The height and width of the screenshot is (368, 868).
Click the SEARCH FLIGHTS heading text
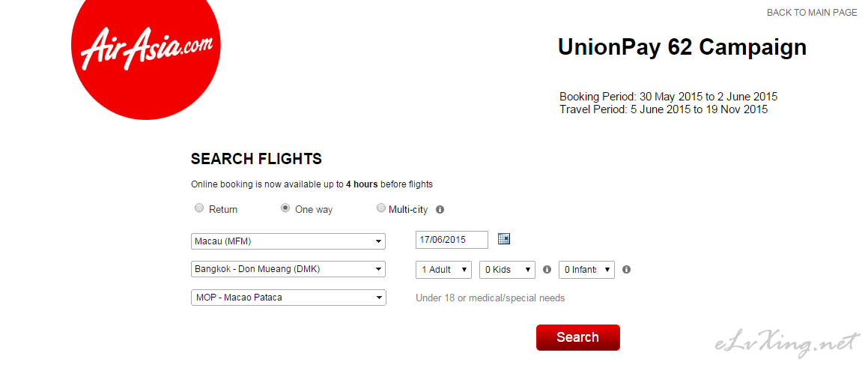(256, 159)
